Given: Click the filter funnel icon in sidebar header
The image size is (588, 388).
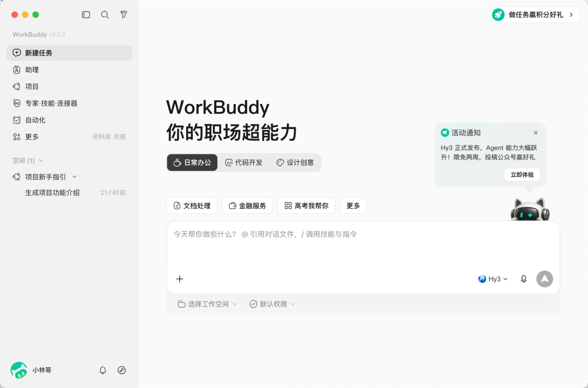Looking at the screenshot, I should pyautogui.click(x=124, y=15).
